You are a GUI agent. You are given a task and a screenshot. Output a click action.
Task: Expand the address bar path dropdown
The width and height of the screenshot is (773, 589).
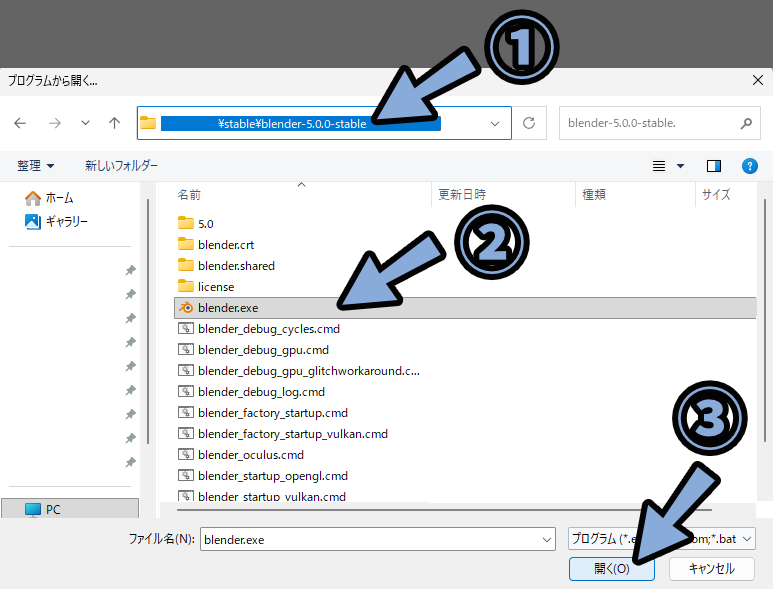click(496, 123)
